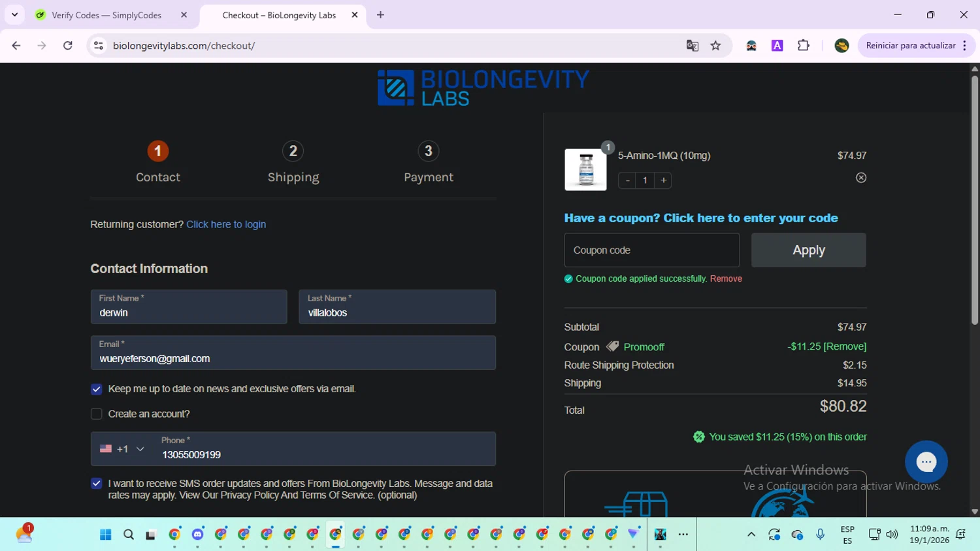The image size is (980, 551).
Task: Open the translate page icon
Action: (693, 46)
